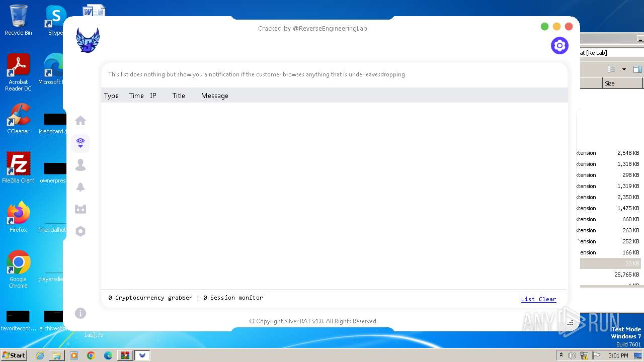This screenshot has height=362, width=644.
Task: Sort by the Time column header
Action: [136, 96]
